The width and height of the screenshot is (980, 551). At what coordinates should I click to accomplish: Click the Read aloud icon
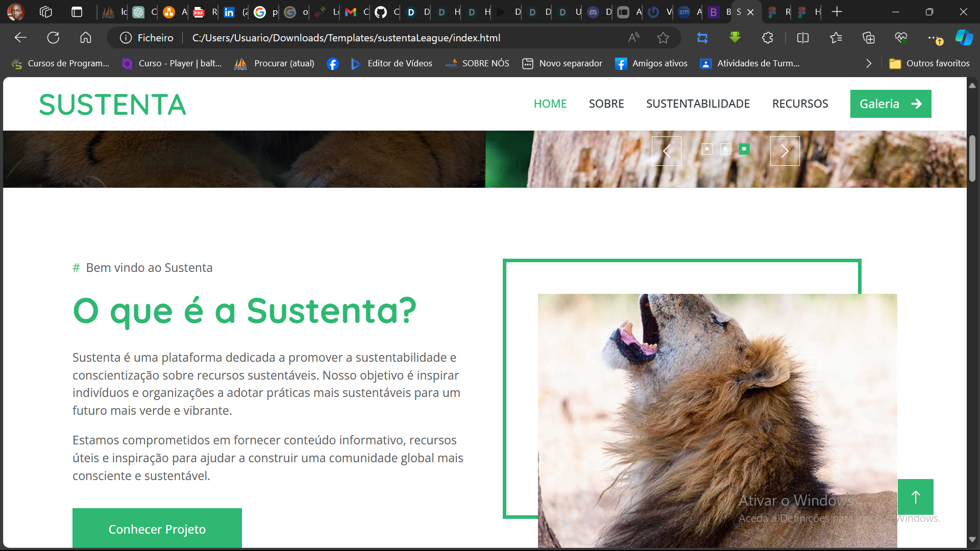coord(633,38)
